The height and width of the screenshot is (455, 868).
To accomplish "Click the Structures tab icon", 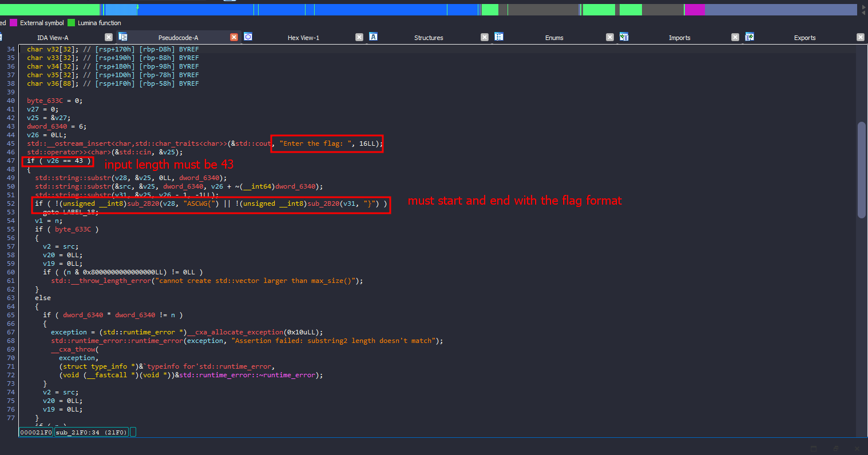I will coord(373,37).
